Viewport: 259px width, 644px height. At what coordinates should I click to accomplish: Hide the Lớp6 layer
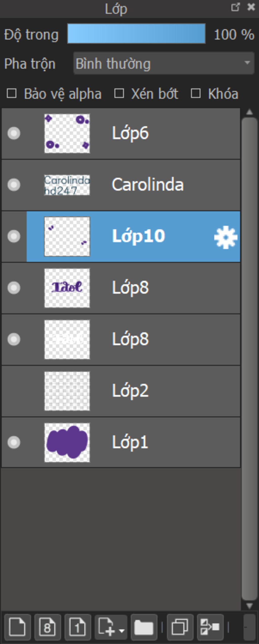tap(14, 133)
